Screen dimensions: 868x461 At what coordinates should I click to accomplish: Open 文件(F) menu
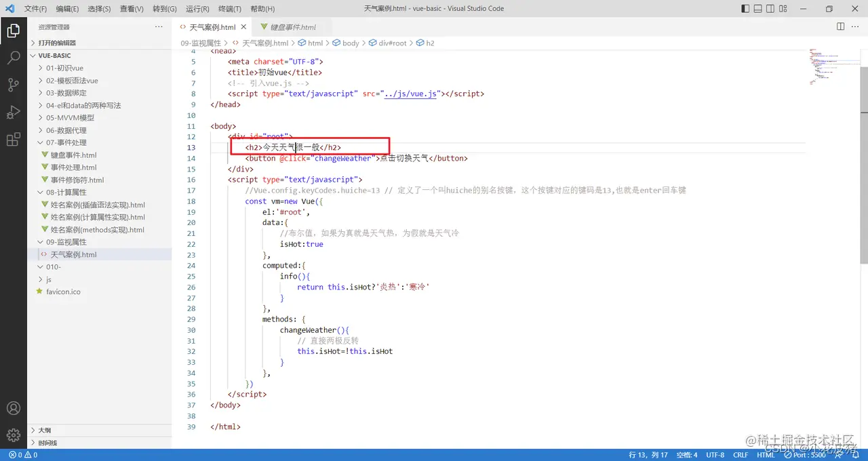tap(35, 9)
